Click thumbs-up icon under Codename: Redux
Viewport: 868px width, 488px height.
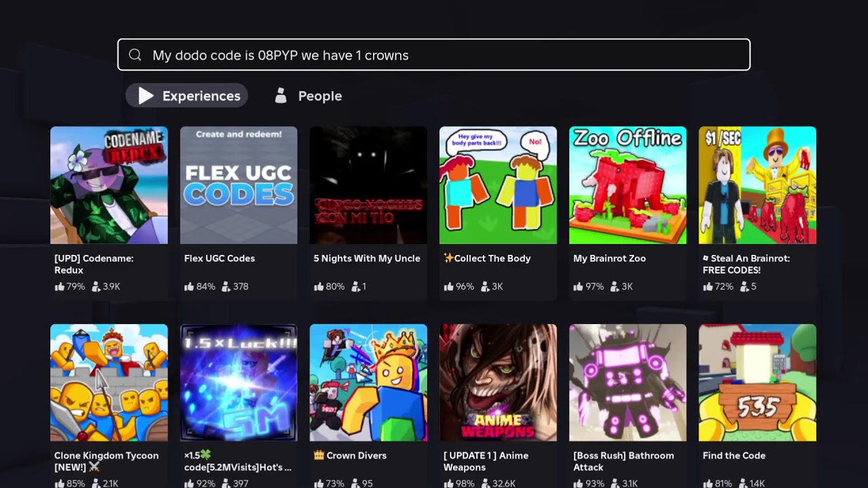pyautogui.click(x=59, y=286)
